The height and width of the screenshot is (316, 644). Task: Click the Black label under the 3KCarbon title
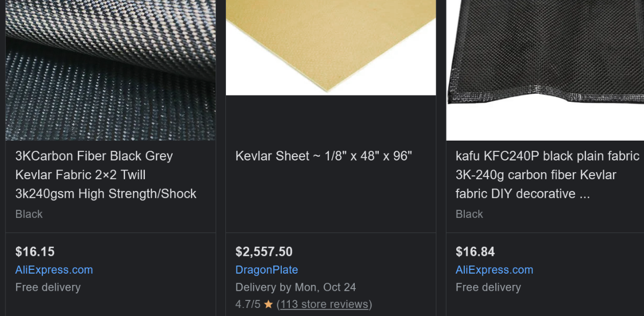29,214
